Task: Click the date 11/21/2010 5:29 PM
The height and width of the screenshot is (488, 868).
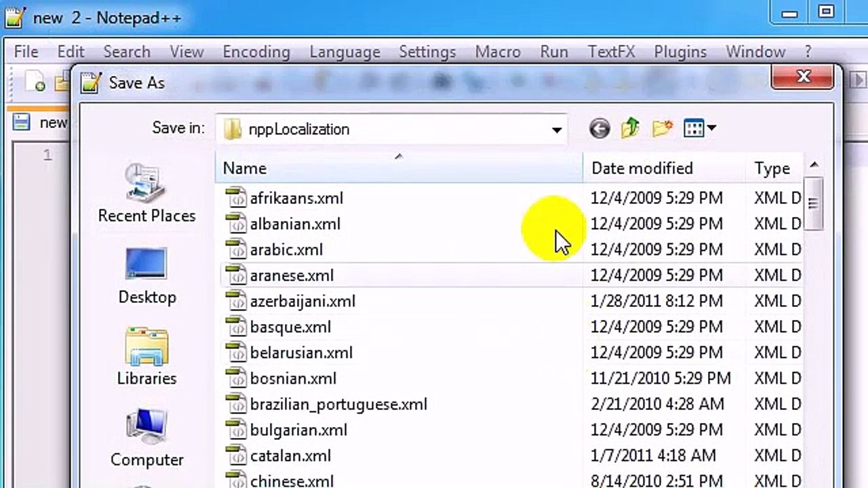Action: (660, 378)
